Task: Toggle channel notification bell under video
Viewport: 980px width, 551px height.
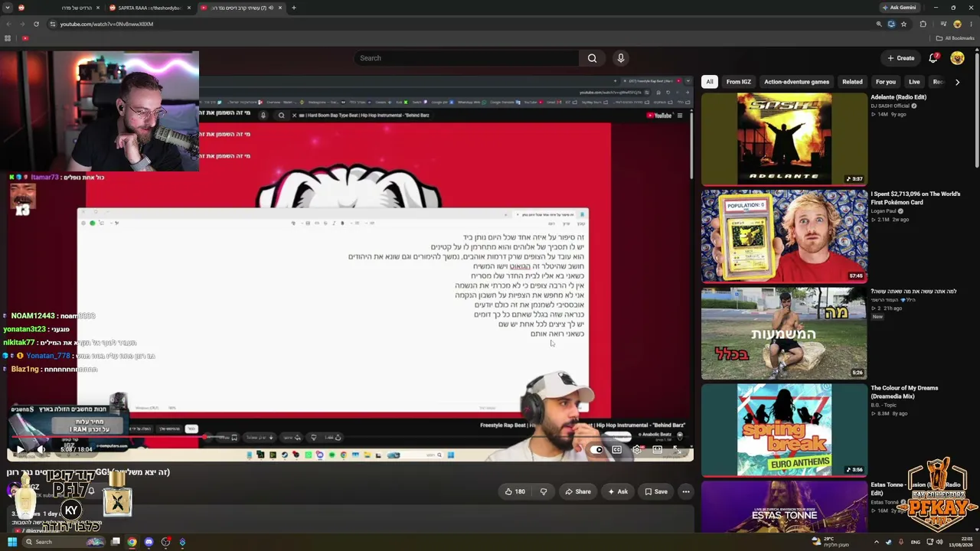Action: pos(92,491)
